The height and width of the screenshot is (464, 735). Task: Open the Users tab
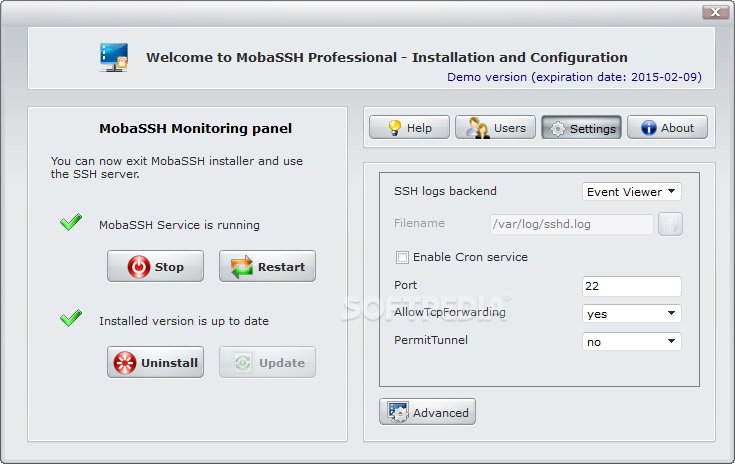coord(495,127)
